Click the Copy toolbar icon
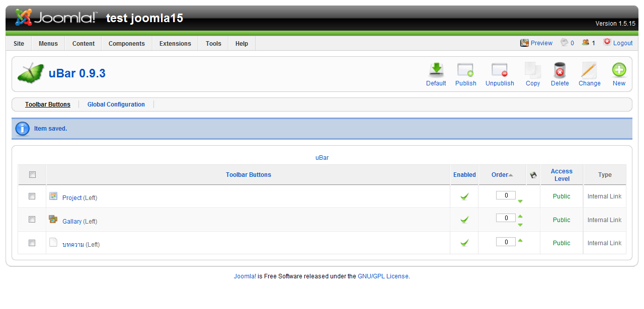This screenshot has width=644, height=309. click(x=533, y=70)
